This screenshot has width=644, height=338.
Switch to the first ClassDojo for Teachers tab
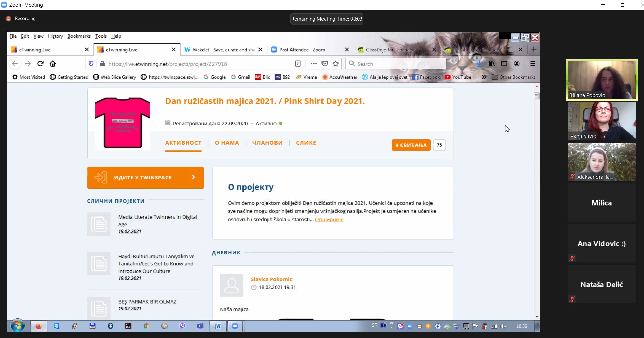pyautogui.click(x=397, y=50)
